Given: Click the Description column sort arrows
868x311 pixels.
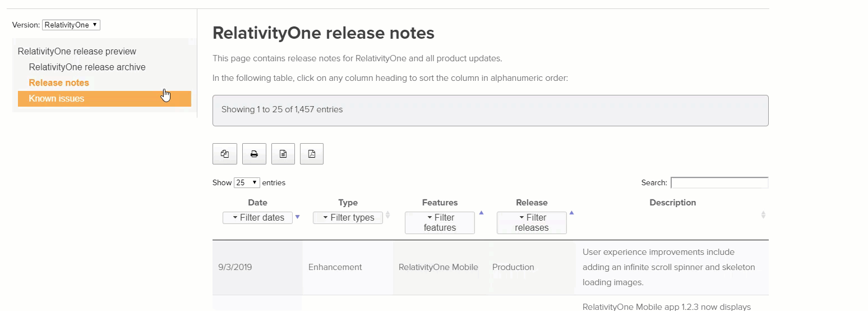Looking at the screenshot, I should click(x=763, y=215).
